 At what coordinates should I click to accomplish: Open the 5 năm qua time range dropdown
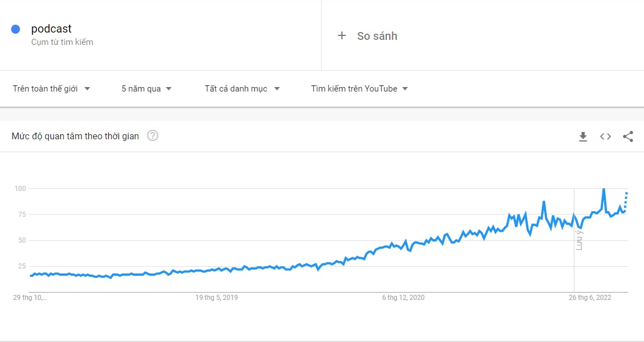(x=147, y=89)
